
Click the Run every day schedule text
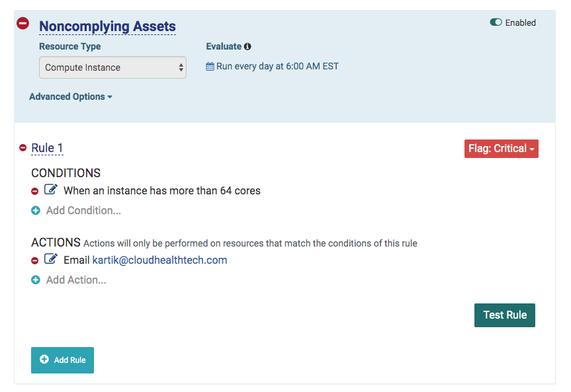click(277, 67)
